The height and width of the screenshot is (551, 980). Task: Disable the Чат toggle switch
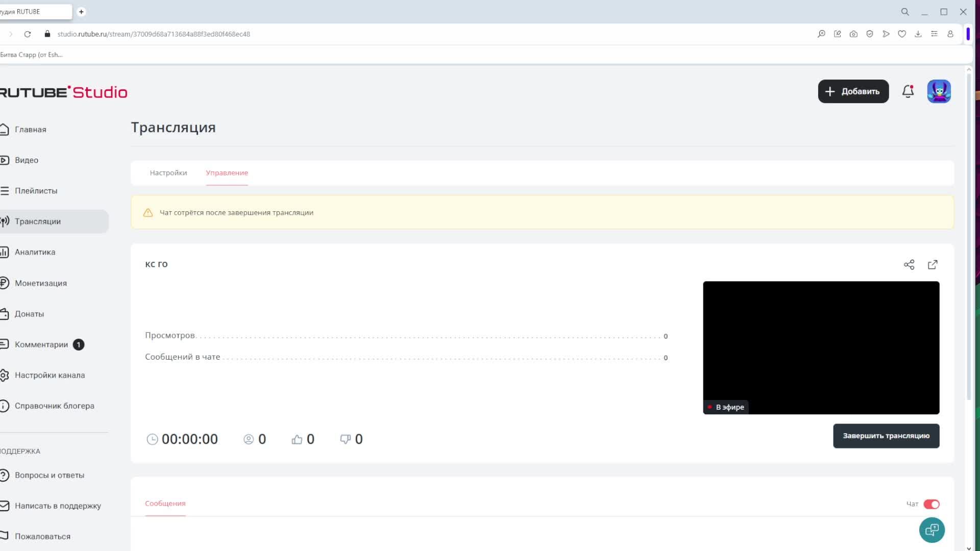932,504
